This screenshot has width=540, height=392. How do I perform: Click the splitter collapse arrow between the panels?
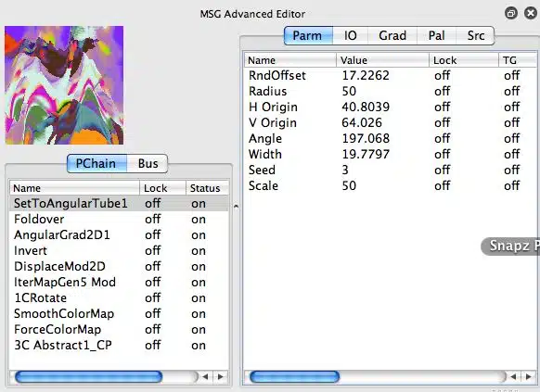click(236, 207)
